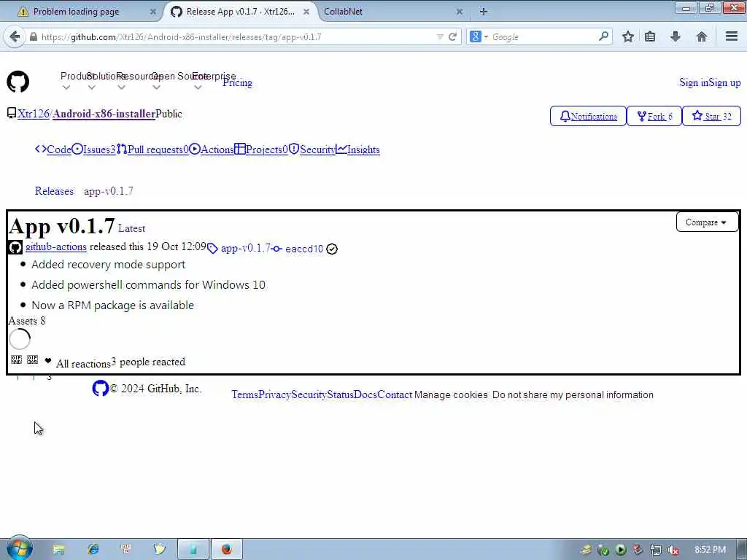Viewport: 747px width, 560px height.
Task: Expand the Solutions menu chevron
Action: (91, 87)
